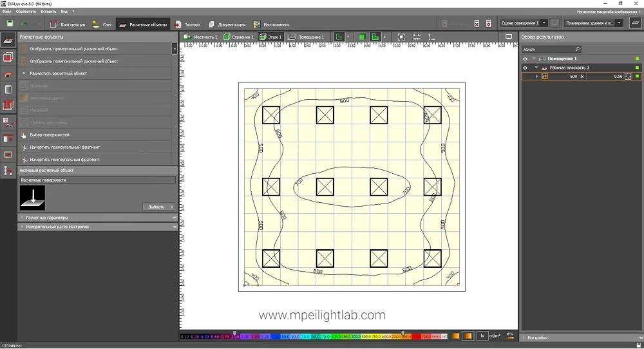Image resolution: width=644 pixels, height=349 pixels.
Task: Toggle visibility eye for Помещение 1
Action: click(525, 59)
